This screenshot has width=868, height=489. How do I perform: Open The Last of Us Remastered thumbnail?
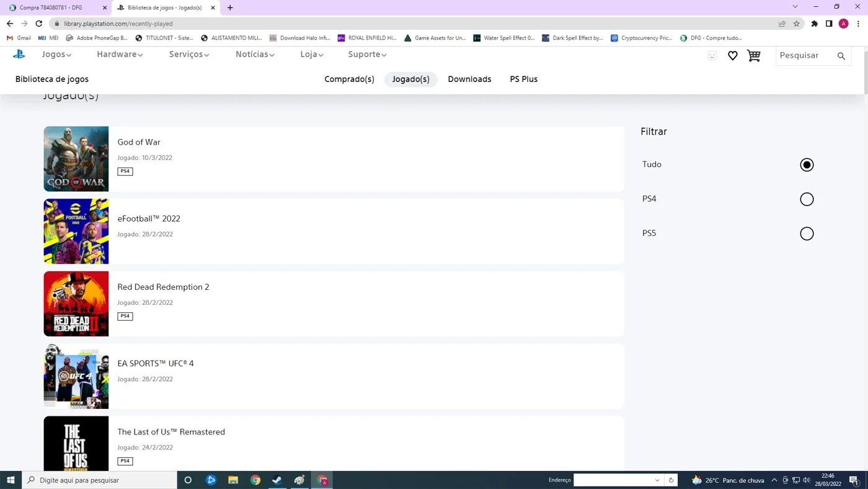76,444
